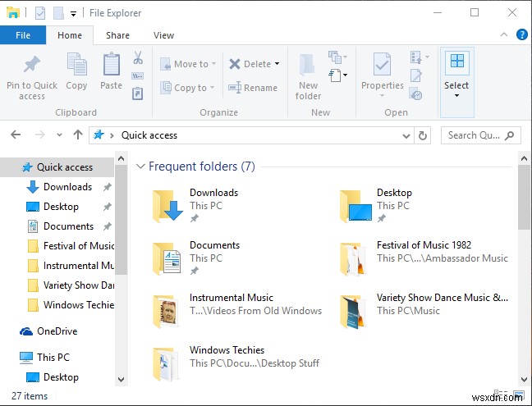Screen dimensions: 532x406
Task: Switch to the View tab
Action: [163, 35]
